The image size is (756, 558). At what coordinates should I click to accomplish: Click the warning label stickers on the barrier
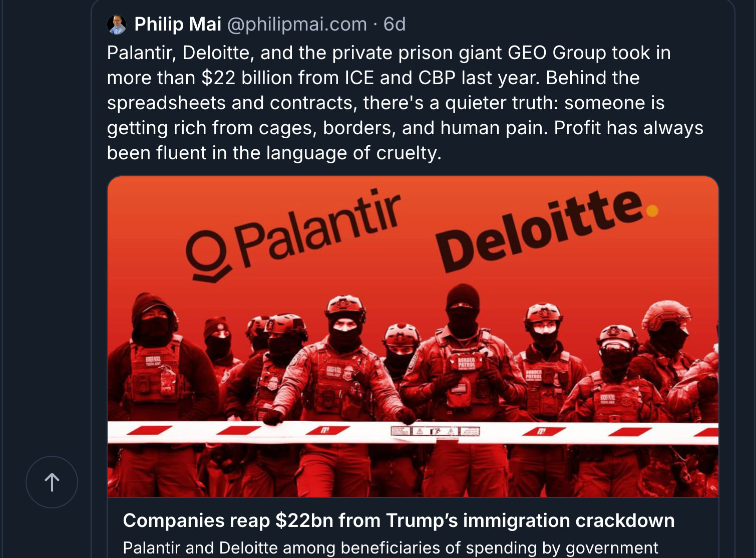click(435, 431)
